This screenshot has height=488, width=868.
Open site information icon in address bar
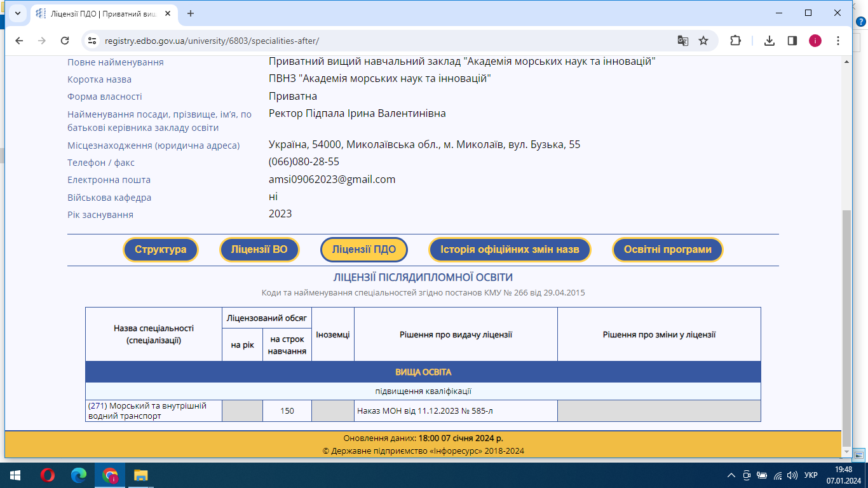[92, 41]
